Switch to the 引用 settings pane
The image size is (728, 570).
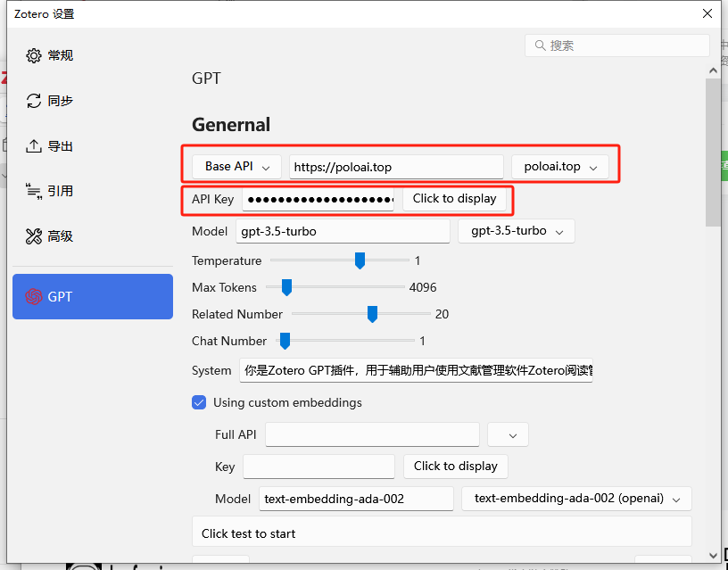[93, 191]
